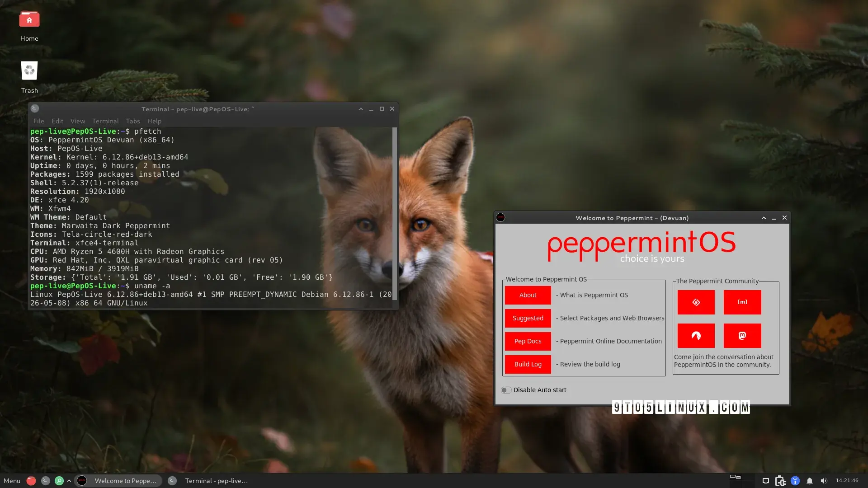
Task: Roll up the terminal window with shade button
Action: click(361, 109)
